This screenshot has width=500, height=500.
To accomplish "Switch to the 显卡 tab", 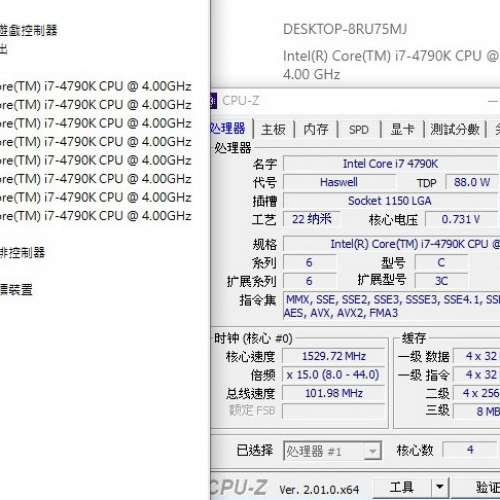I will tap(402, 129).
